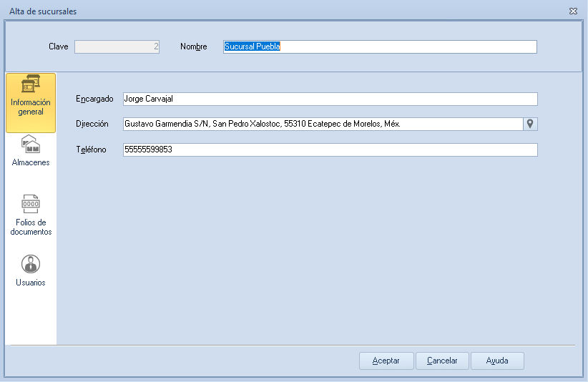The height and width of the screenshot is (382, 588).
Task: Open the Folios de documentos icon
Action: (31, 205)
